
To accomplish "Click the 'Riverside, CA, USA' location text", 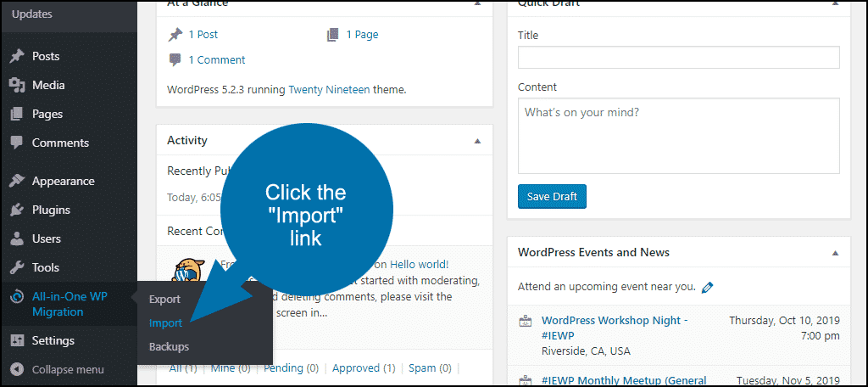I will coord(586,351).
